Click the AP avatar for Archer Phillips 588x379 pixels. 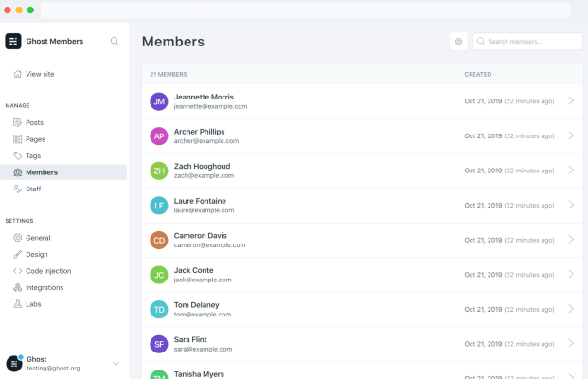point(159,135)
